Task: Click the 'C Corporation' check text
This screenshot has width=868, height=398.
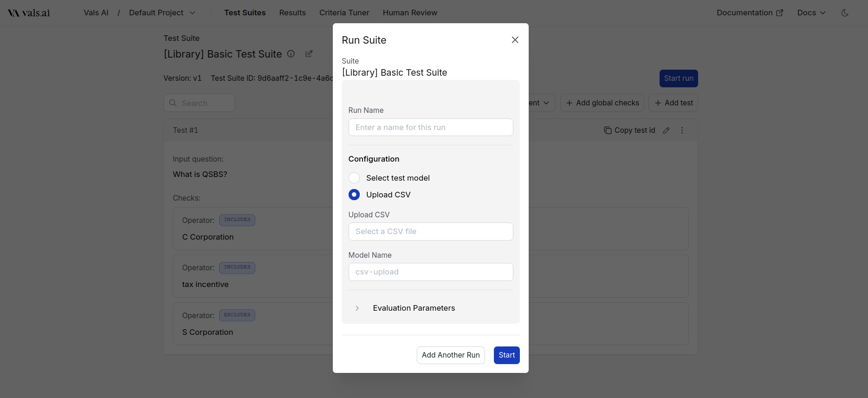Action: tap(208, 237)
